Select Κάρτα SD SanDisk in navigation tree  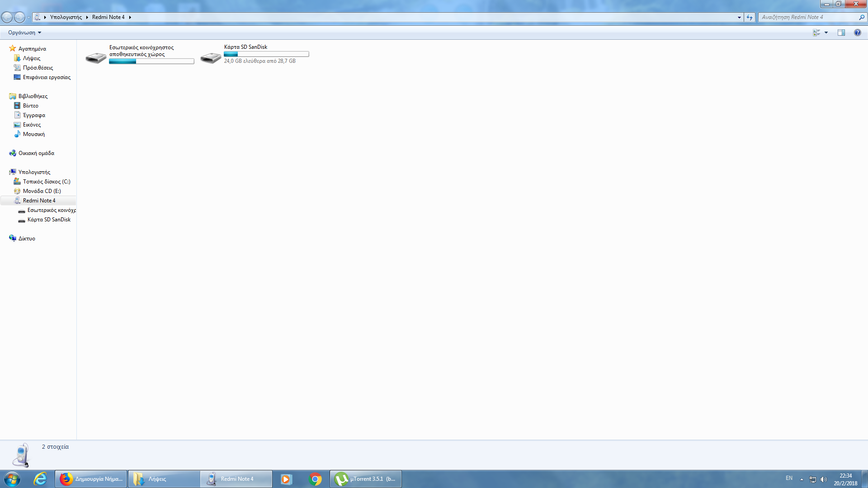coord(49,220)
